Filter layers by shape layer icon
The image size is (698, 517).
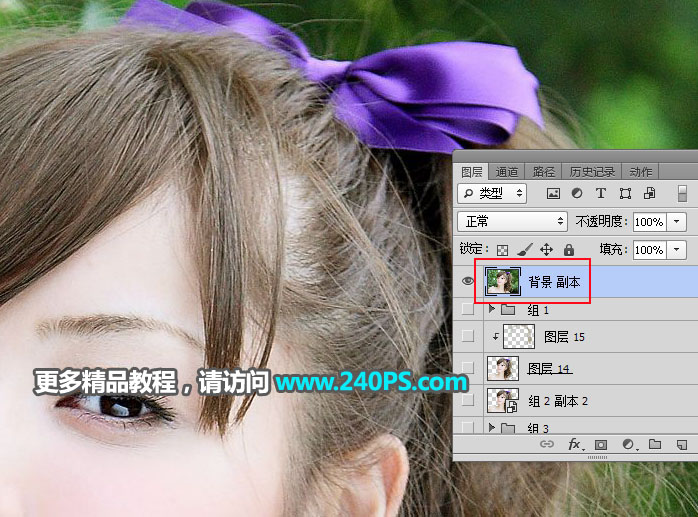pyautogui.click(x=625, y=193)
